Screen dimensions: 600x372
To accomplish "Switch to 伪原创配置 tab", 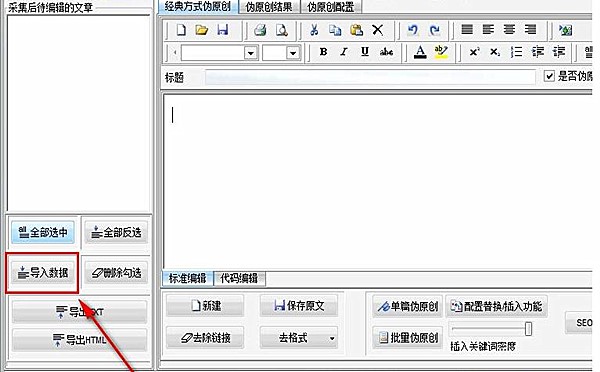I will [331, 7].
